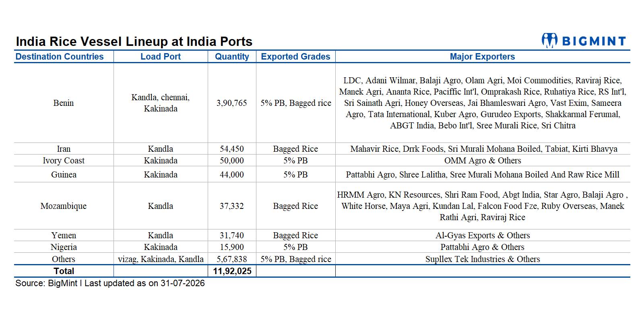The height and width of the screenshot is (322, 644).
Task: Select the 'Iran' destination cell
Action: pyautogui.click(x=64, y=149)
